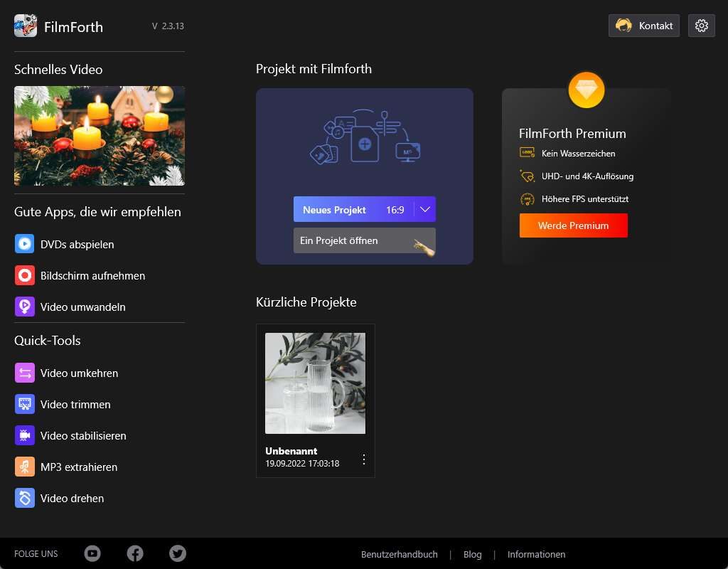Screen dimensions: 728x569
Task: Choose the MP3 extrahieren label
Action: coord(79,467)
